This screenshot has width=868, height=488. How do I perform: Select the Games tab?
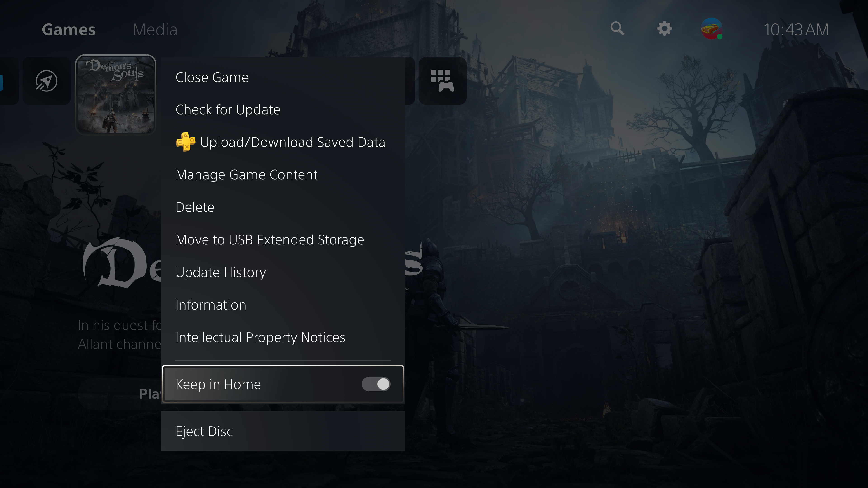pyautogui.click(x=68, y=29)
